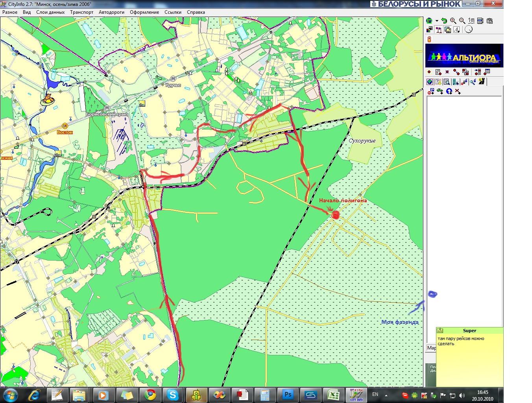Screen dimensions: 532x403
Task: Toggle the text labels 'A' button
Action: pos(456,30)
